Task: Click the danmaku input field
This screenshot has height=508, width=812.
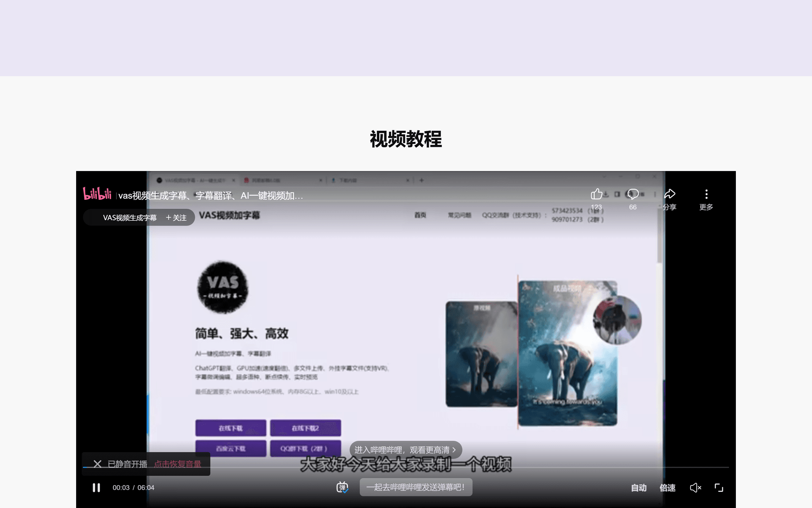Action: pyautogui.click(x=416, y=487)
